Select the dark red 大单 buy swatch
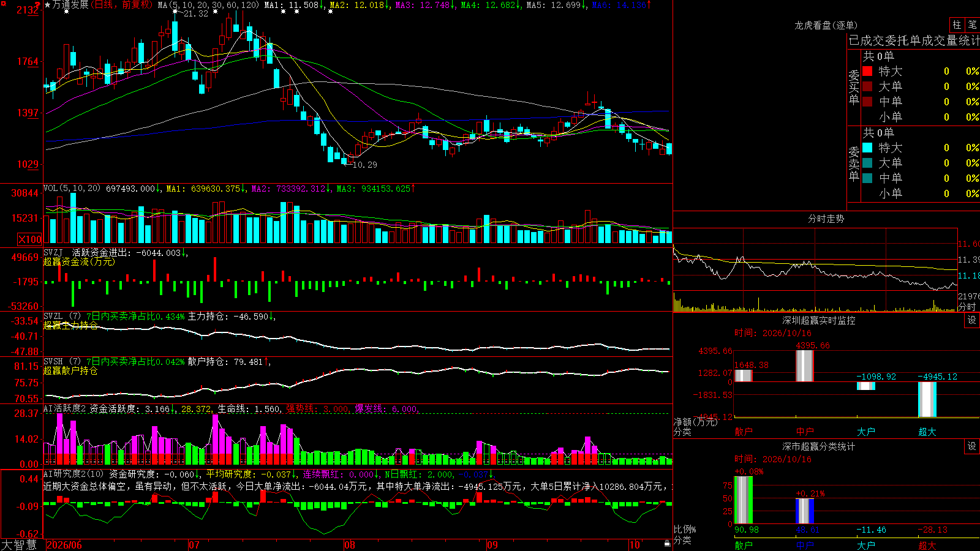This screenshot has width=980, height=551. (x=867, y=86)
